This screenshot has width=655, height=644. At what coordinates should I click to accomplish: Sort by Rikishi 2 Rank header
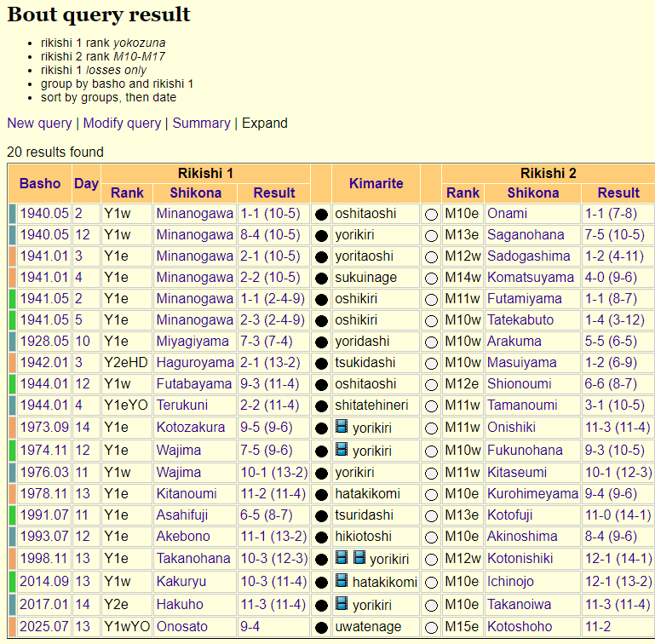click(x=463, y=193)
